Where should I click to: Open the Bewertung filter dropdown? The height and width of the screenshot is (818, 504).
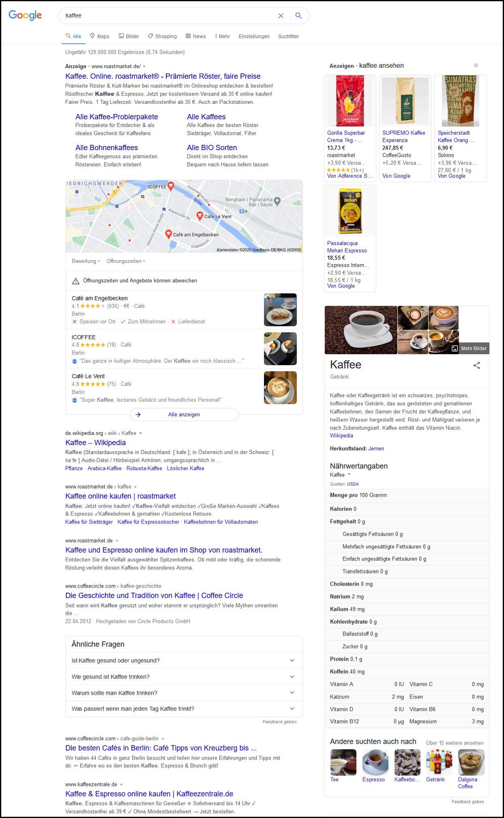[86, 261]
